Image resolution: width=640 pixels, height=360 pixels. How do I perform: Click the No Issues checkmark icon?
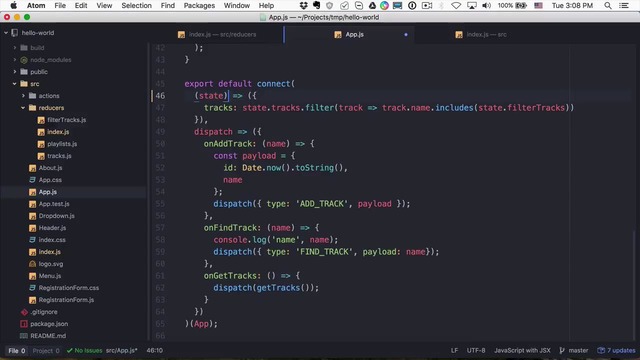(x=69, y=350)
